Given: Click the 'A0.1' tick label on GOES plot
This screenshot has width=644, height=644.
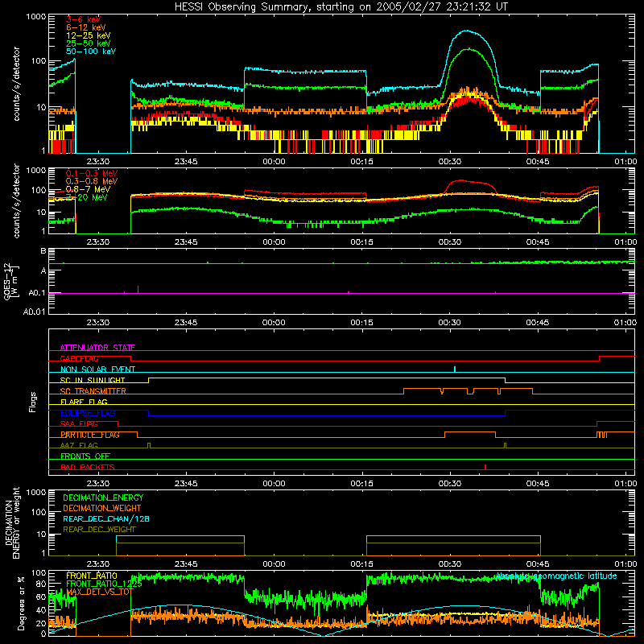Looking at the screenshot, I should (x=36, y=293).
